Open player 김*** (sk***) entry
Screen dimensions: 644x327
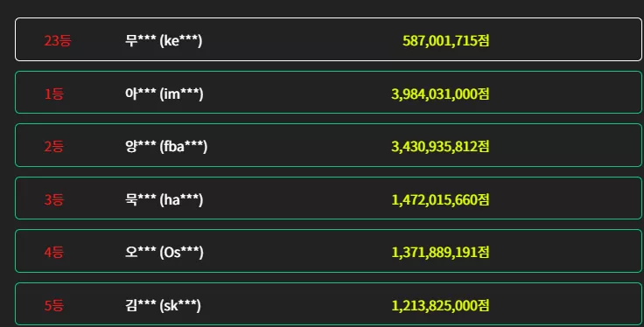click(163, 306)
